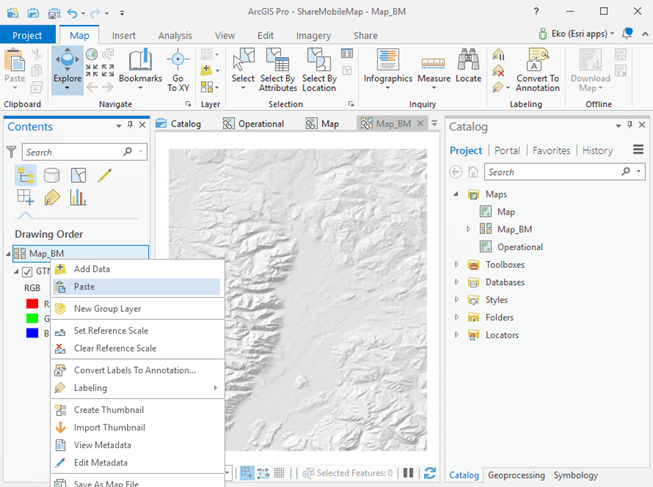Choose Import Thumbnail
653x487 pixels.
[x=137, y=427]
